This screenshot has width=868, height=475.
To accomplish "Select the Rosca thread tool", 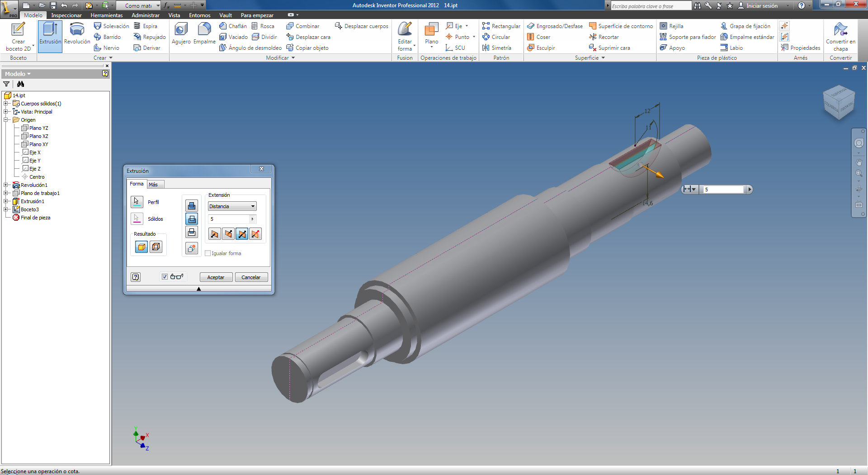I will pos(263,26).
